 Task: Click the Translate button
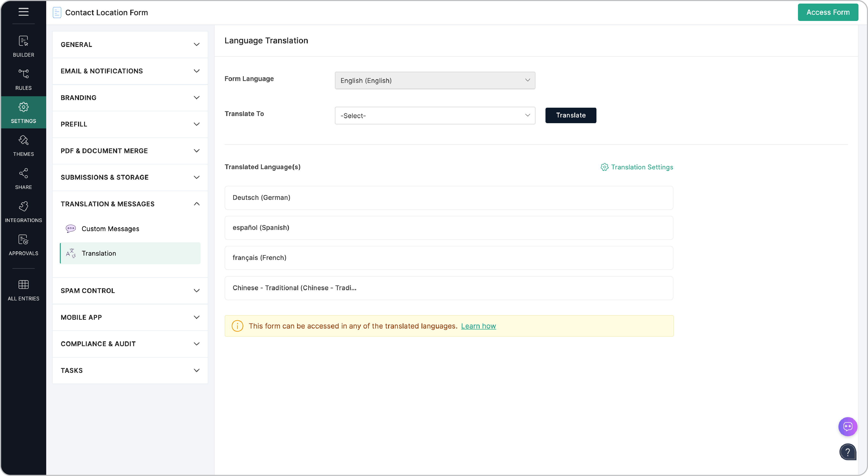point(571,115)
